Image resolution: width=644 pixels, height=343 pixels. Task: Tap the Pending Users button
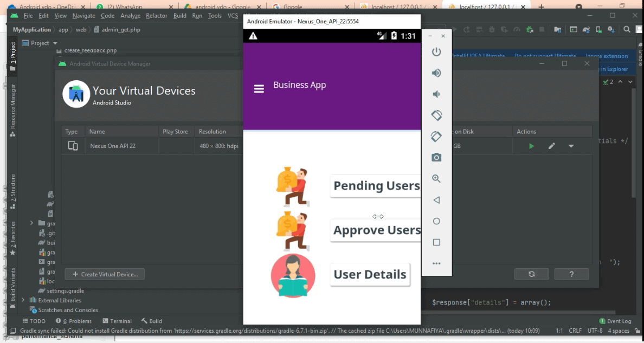pos(376,186)
